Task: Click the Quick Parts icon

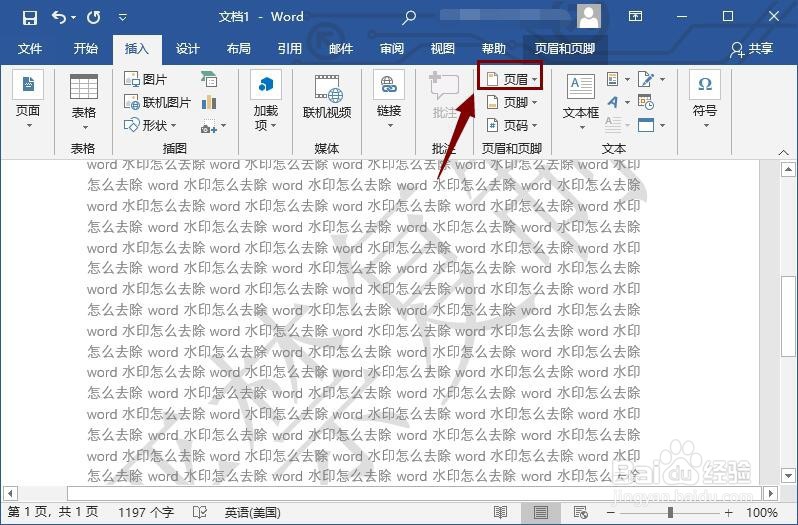Action: click(613, 79)
